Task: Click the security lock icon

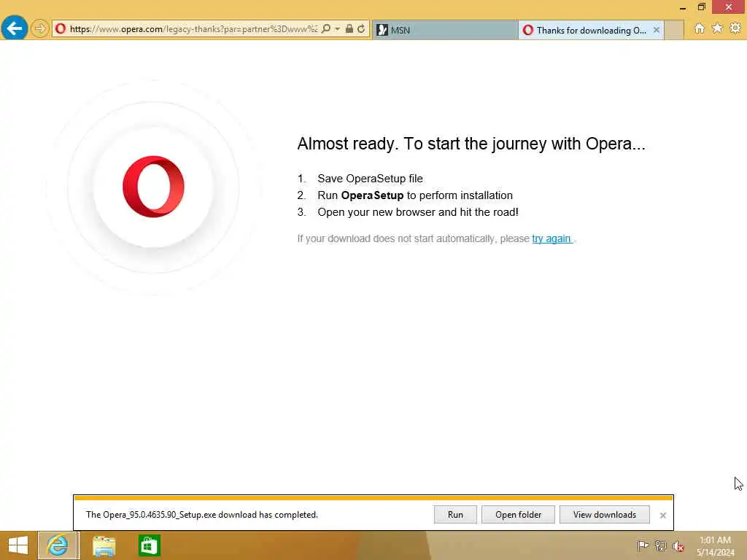Action: point(349,29)
